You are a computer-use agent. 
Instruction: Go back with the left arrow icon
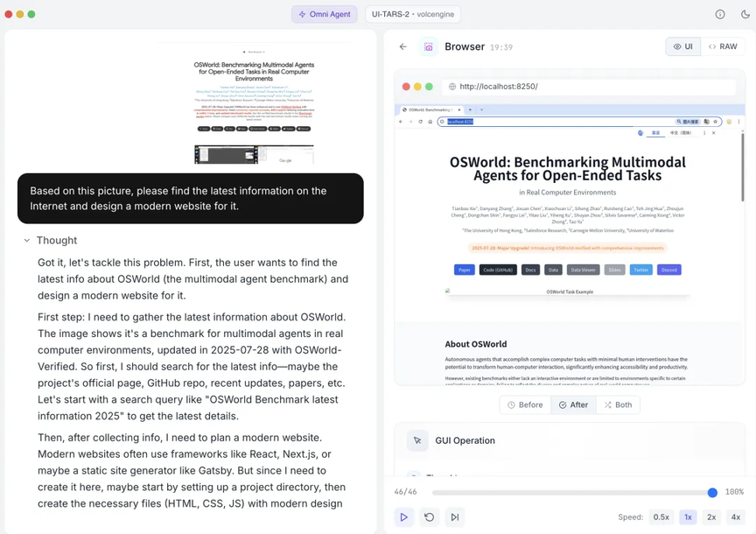tap(402, 46)
